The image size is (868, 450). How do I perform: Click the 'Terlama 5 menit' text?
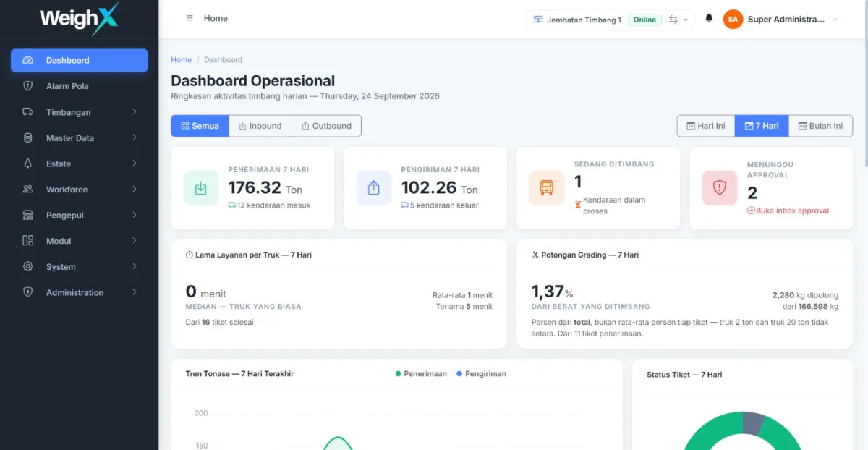pyautogui.click(x=464, y=307)
